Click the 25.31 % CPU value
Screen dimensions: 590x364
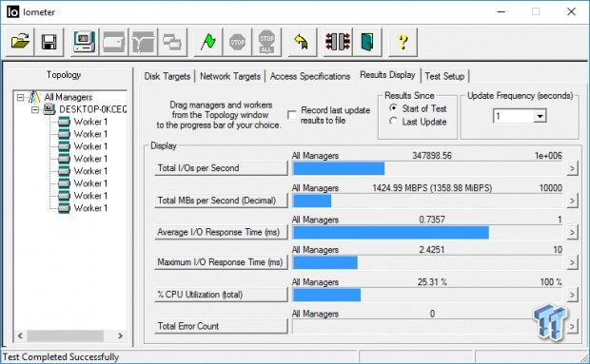coord(432,282)
